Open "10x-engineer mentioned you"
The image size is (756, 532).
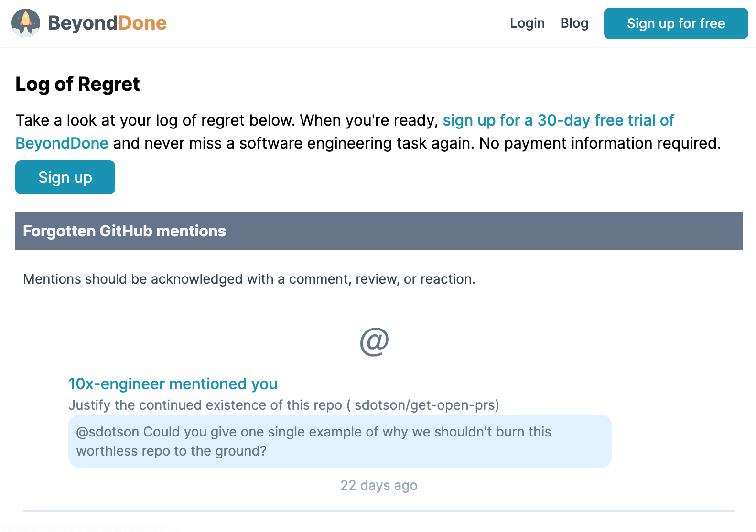click(173, 384)
